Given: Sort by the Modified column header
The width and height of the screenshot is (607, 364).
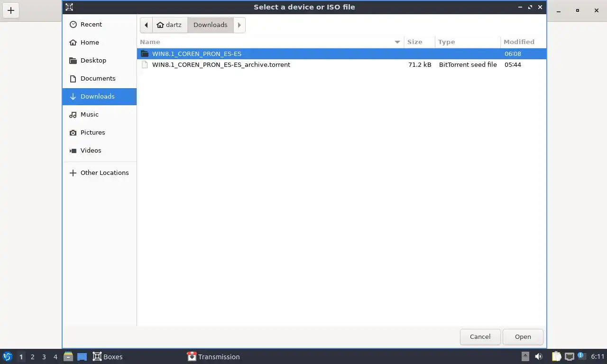Looking at the screenshot, I should [x=524, y=42].
